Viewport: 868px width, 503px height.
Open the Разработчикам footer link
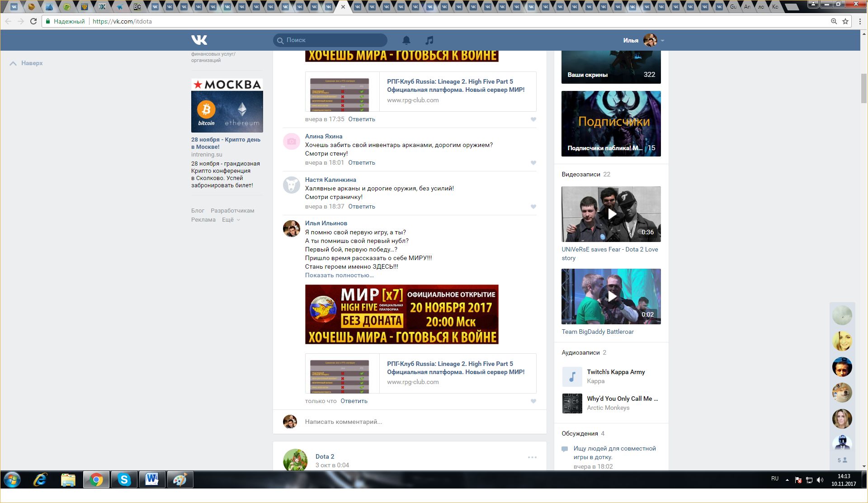tap(232, 211)
